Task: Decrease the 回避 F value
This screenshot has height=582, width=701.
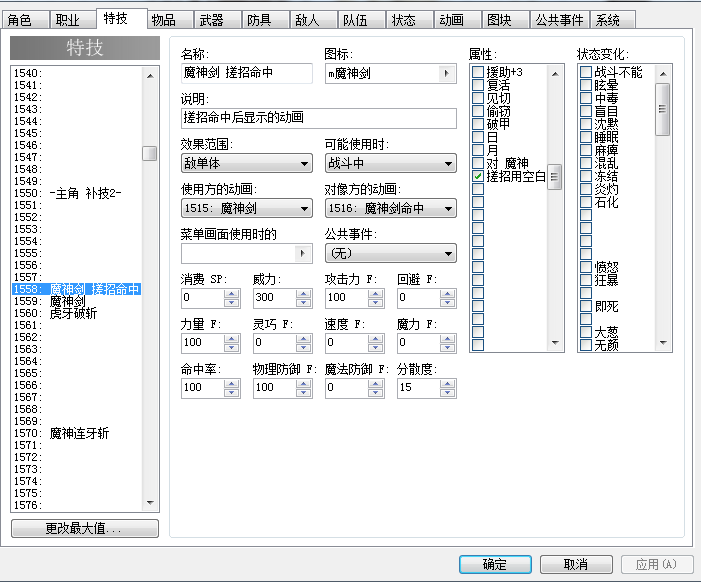Action: pos(448,303)
